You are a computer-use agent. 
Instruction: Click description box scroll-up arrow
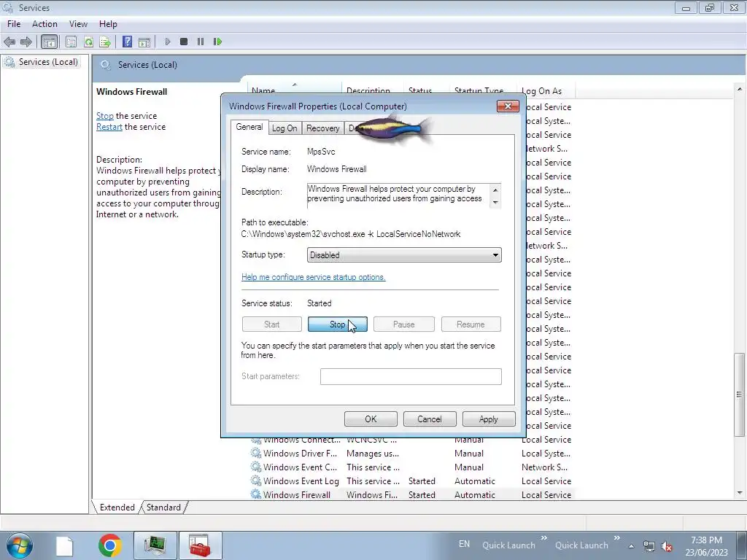[495, 190]
